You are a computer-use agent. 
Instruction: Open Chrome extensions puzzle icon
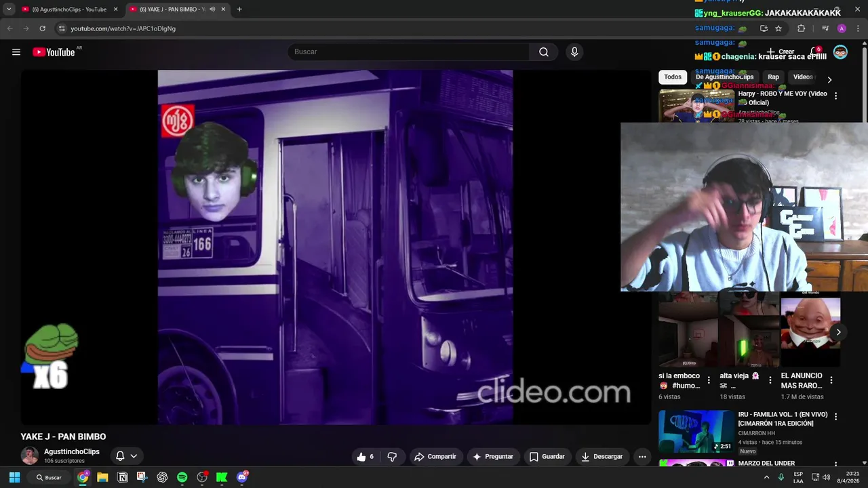[801, 28]
